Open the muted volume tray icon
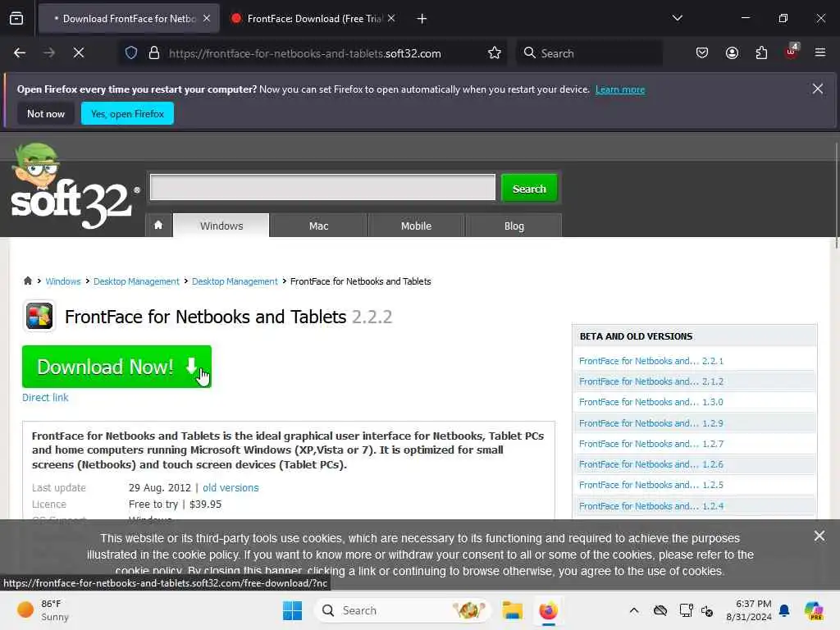The width and height of the screenshot is (840, 630). (707, 610)
